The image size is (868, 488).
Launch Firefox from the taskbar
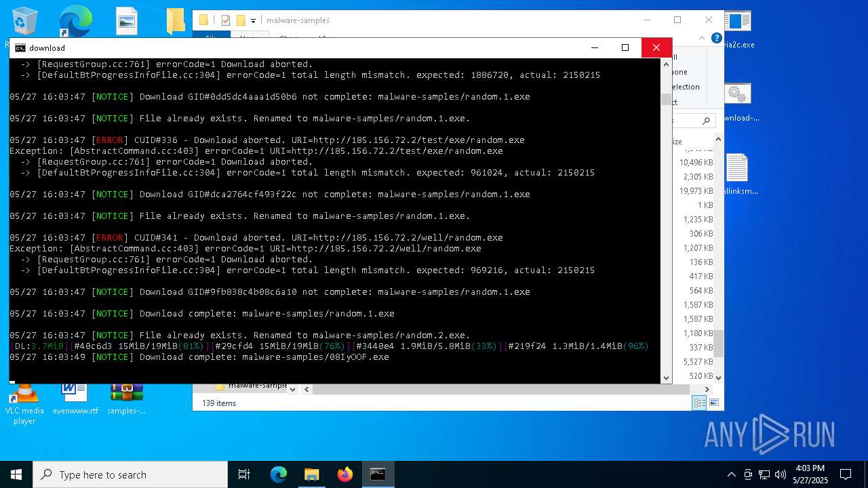[x=344, y=474]
